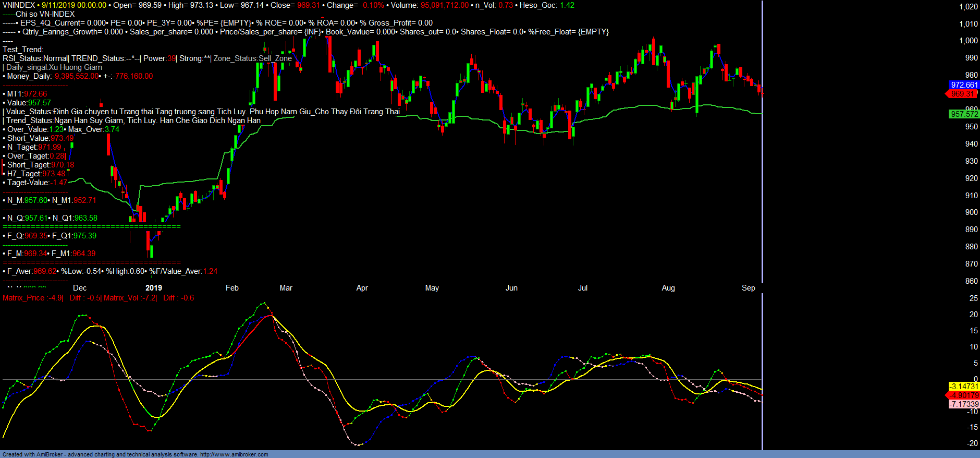Select the 2019 year marker on time axis
The width and height of the screenshot is (980, 458).
(x=153, y=288)
